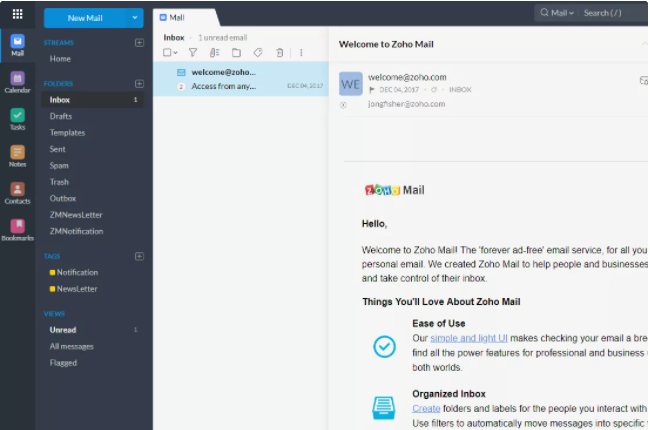The width and height of the screenshot is (650, 430).
Task: Flag the open welcome email
Action: pyautogui.click(x=372, y=90)
